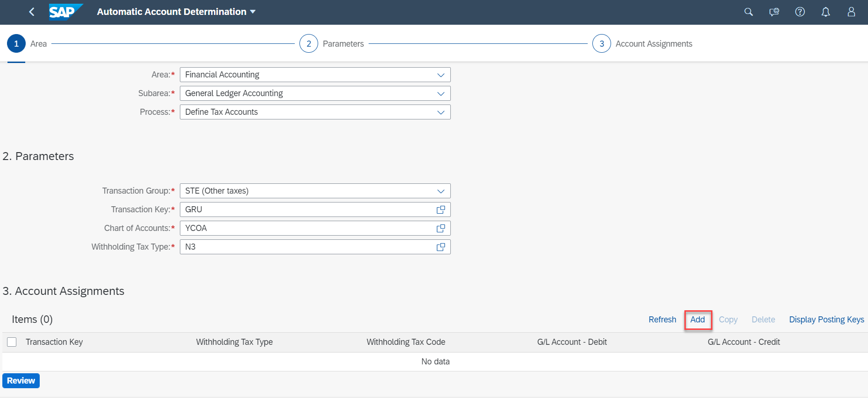Expand the Automatic Account Determination title menu
Screen dimensions: 868x398
pyautogui.click(x=176, y=12)
